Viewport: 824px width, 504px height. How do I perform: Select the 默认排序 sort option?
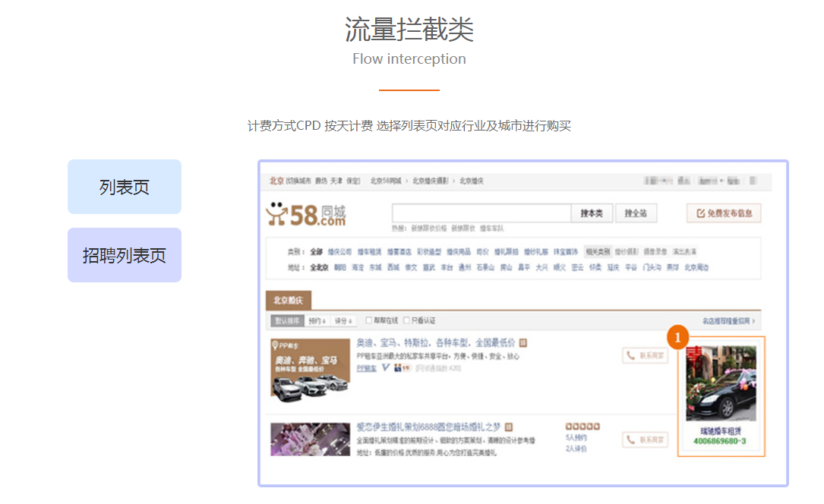288,321
